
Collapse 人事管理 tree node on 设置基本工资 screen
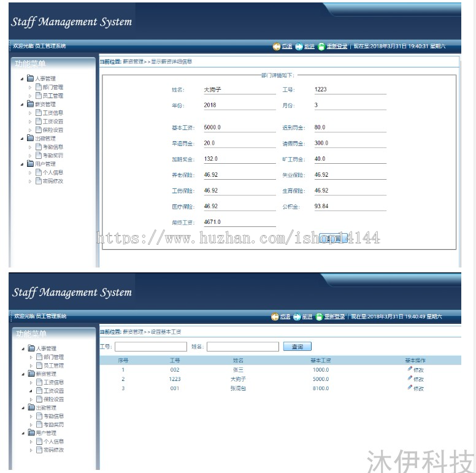pos(23,348)
